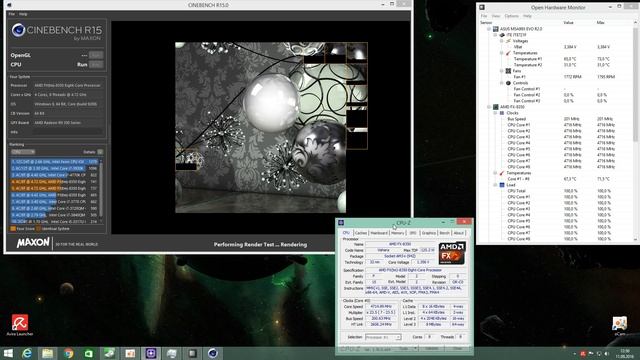Click the Close button at the bottom of CPU-Z
640x360 pixels.
coord(458,349)
